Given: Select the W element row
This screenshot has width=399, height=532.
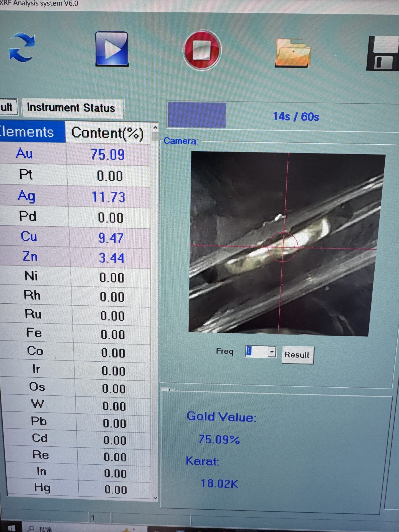Looking at the screenshot, I should 76,405.
